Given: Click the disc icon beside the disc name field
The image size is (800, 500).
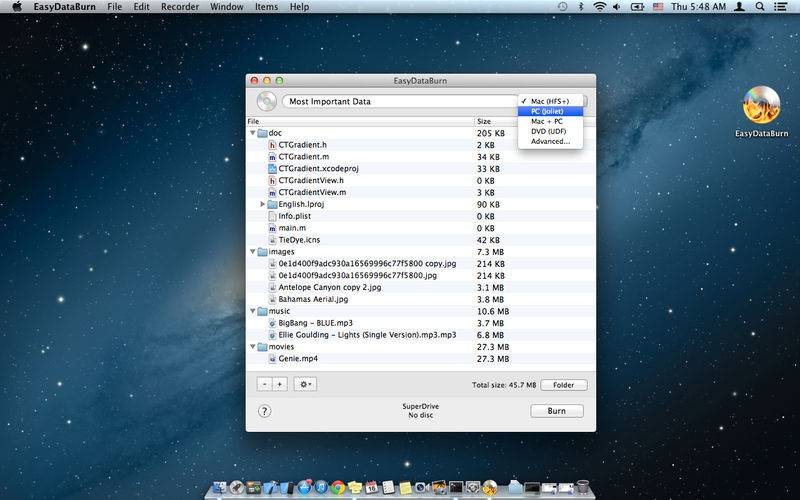Looking at the screenshot, I should tap(266, 101).
